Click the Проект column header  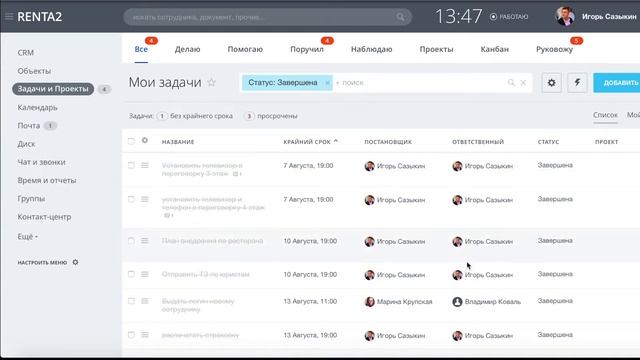[606, 142]
